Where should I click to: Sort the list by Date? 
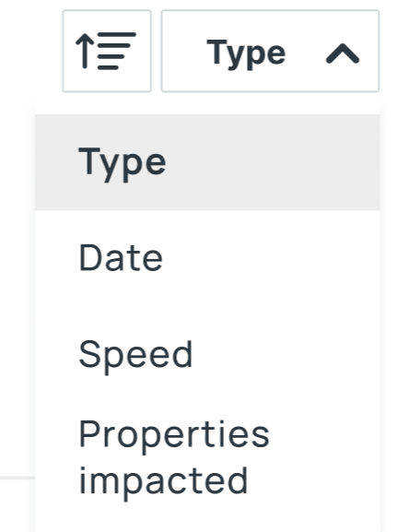pos(207,258)
